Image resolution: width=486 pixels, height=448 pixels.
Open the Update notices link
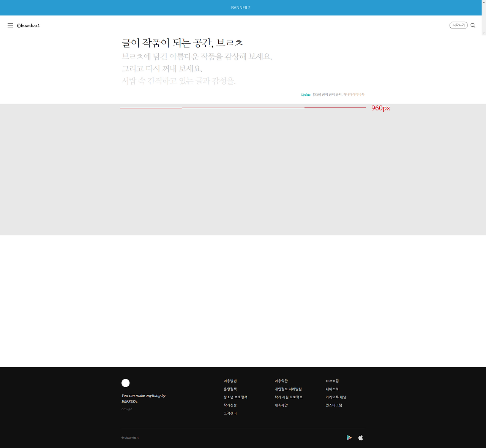[x=306, y=94]
